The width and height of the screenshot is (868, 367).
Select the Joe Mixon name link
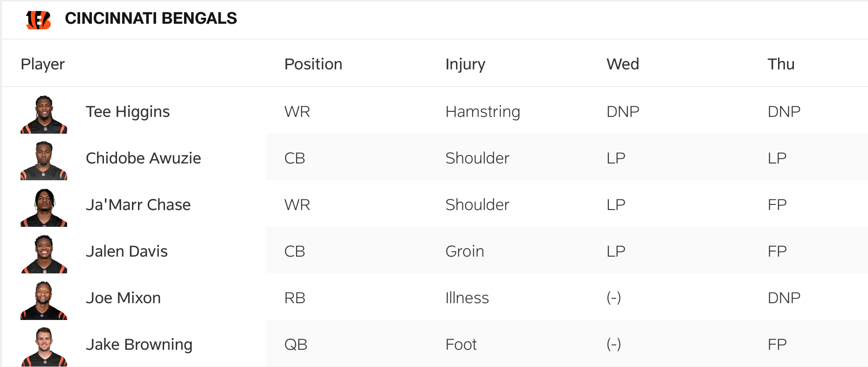(x=123, y=298)
